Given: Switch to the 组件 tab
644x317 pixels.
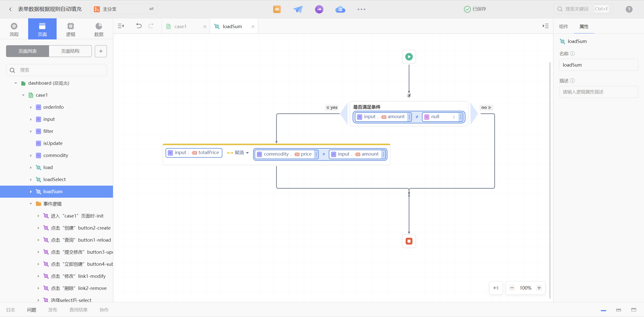Looking at the screenshot, I should click(563, 26).
